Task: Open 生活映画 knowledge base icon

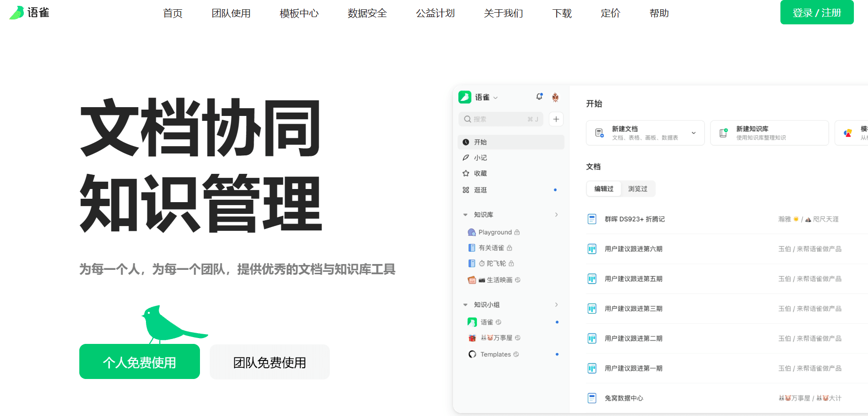Action: (471, 280)
